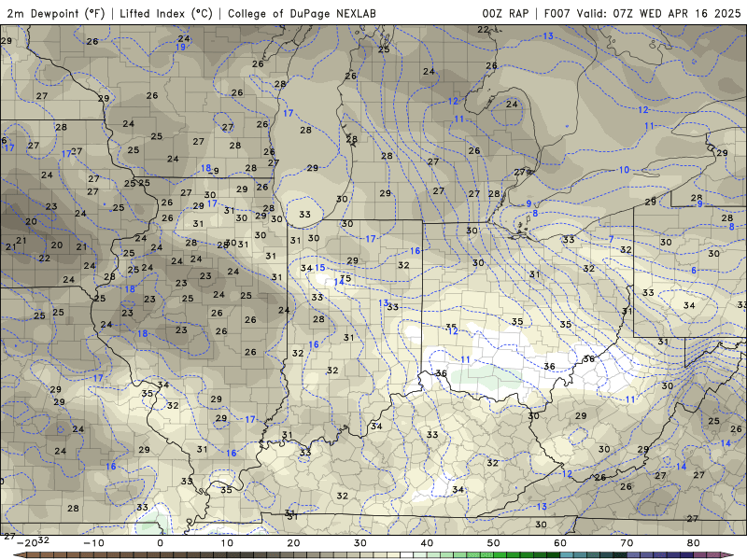Click the "40" color scale label

pyautogui.click(x=427, y=543)
